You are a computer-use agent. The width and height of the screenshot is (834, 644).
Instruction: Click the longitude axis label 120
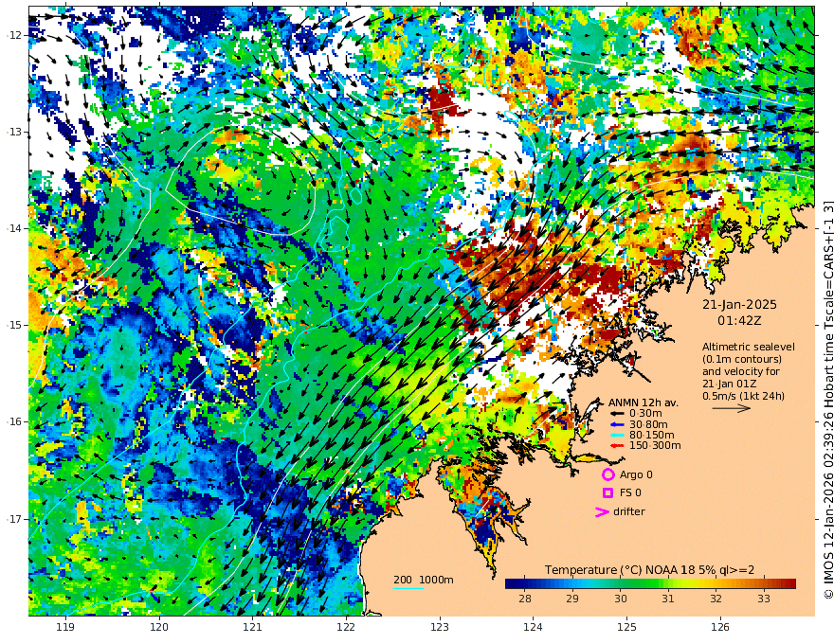pyautogui.click(x=159, y=627)
